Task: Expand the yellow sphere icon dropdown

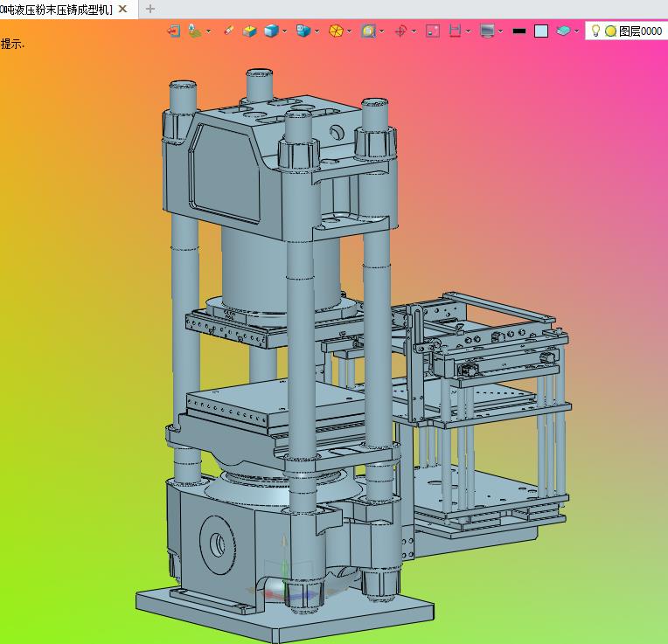Action: (x=350, y=31)
